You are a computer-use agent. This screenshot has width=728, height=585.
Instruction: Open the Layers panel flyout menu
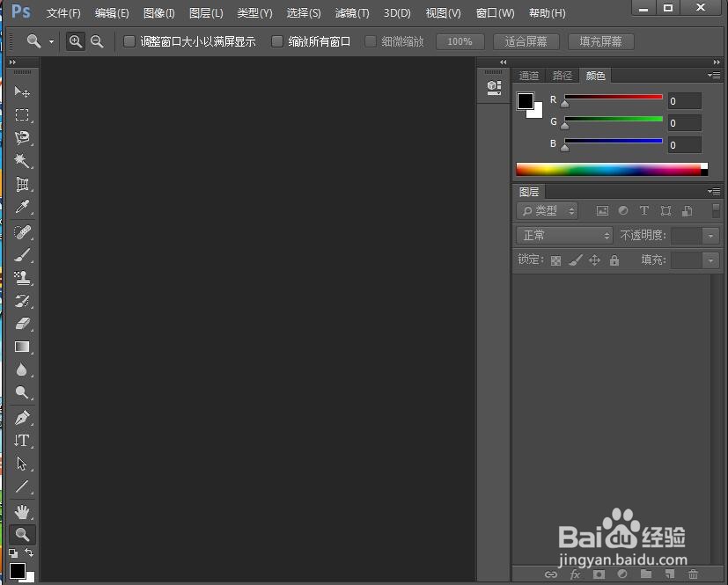714,191
